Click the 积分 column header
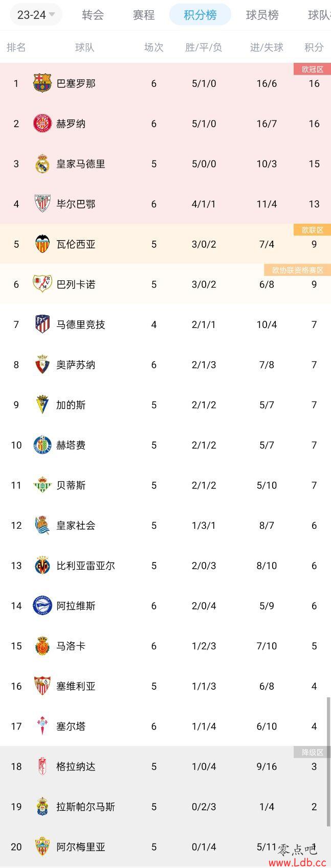Screen dimensions: 331x868 click(314, 48)
